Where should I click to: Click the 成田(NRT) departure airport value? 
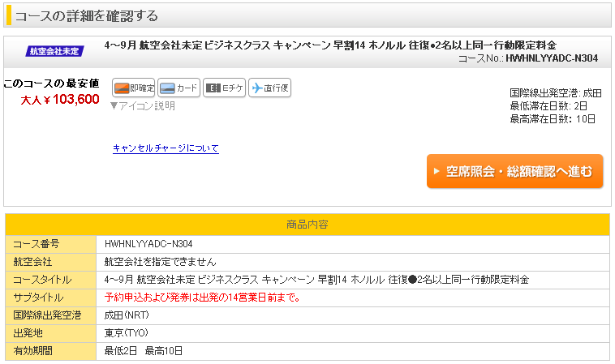[127, 315]
